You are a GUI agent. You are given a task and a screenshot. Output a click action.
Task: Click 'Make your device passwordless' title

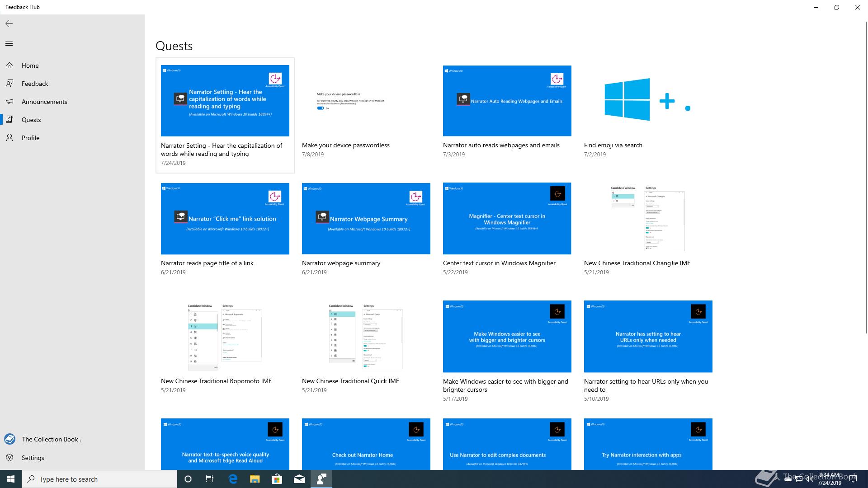(346, 145)
